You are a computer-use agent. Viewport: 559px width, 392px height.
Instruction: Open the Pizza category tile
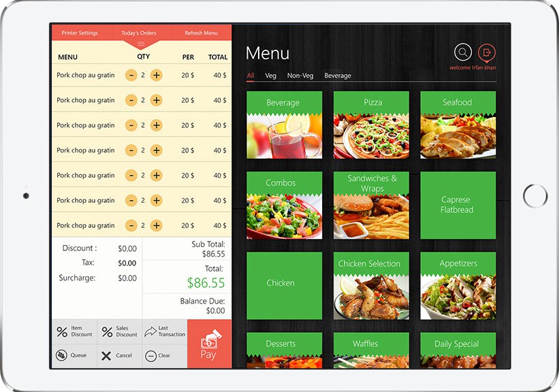(x=371, y=125)
